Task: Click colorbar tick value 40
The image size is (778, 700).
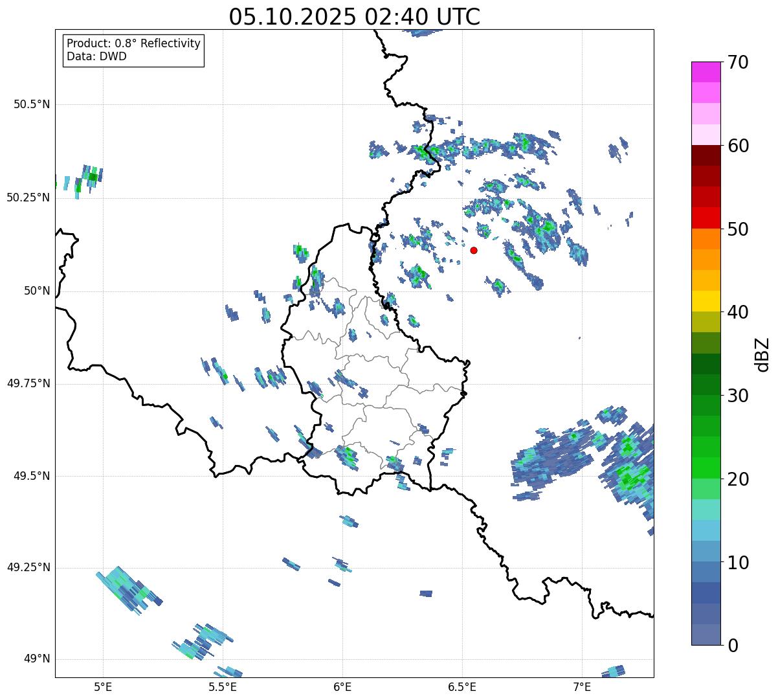Action: [738, 312]
